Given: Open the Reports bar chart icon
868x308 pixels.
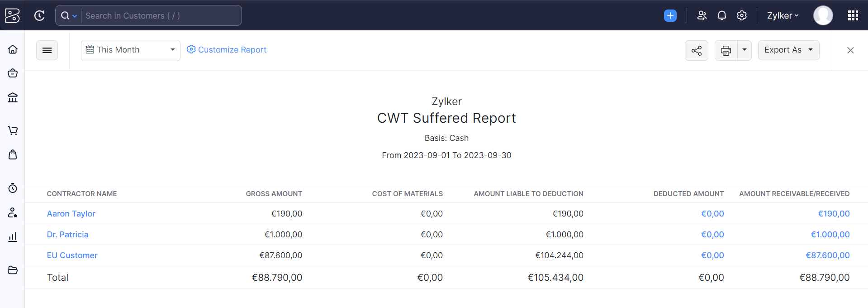Looking at the screenshot, I should (x=12, y=237).
